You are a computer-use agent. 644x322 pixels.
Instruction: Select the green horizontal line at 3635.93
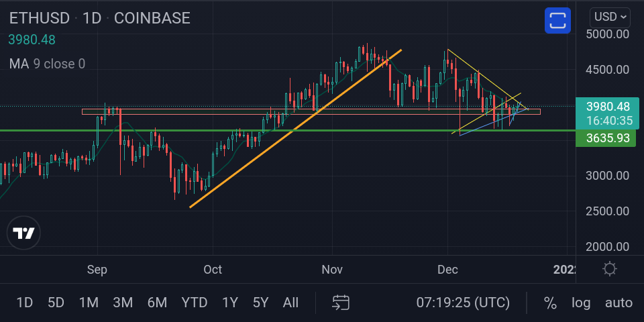[x=288, y=131]
